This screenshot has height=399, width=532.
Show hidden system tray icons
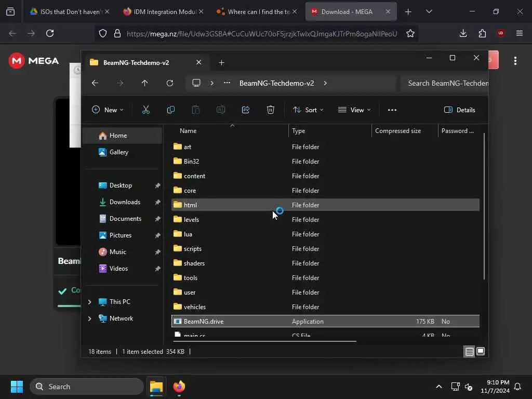point(439,387)
